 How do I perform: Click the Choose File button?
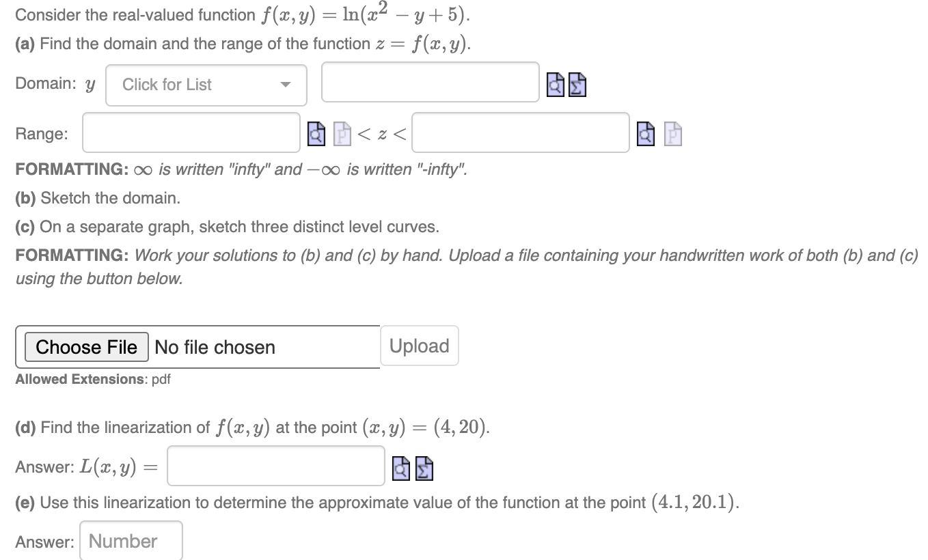[85, 347]
